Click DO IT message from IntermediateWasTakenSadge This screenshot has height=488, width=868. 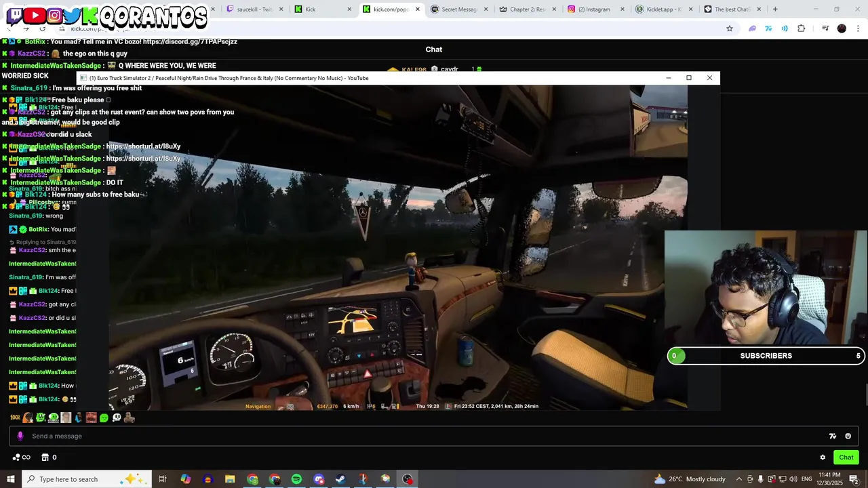coord(115,183)
